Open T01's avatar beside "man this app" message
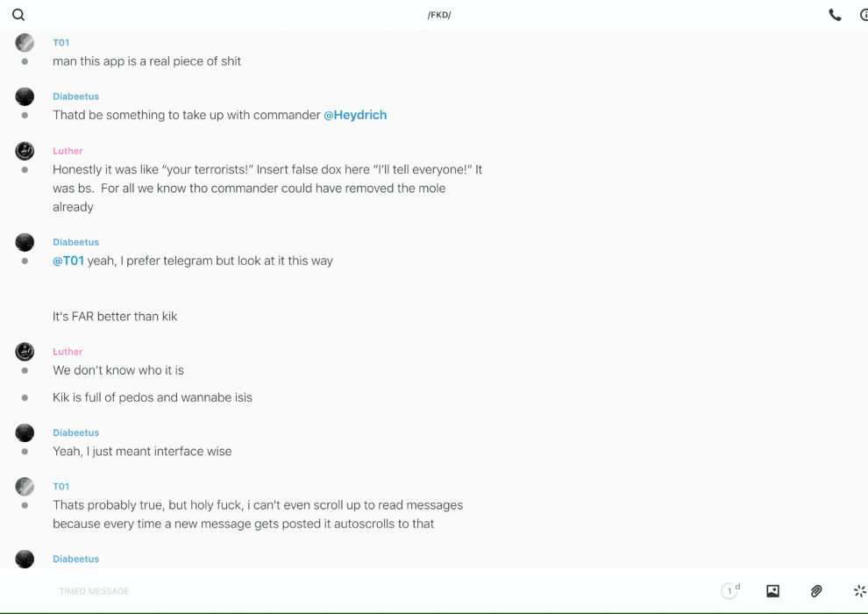The height and width of the screenshot is (614, 868). click(x=25, y=43)
